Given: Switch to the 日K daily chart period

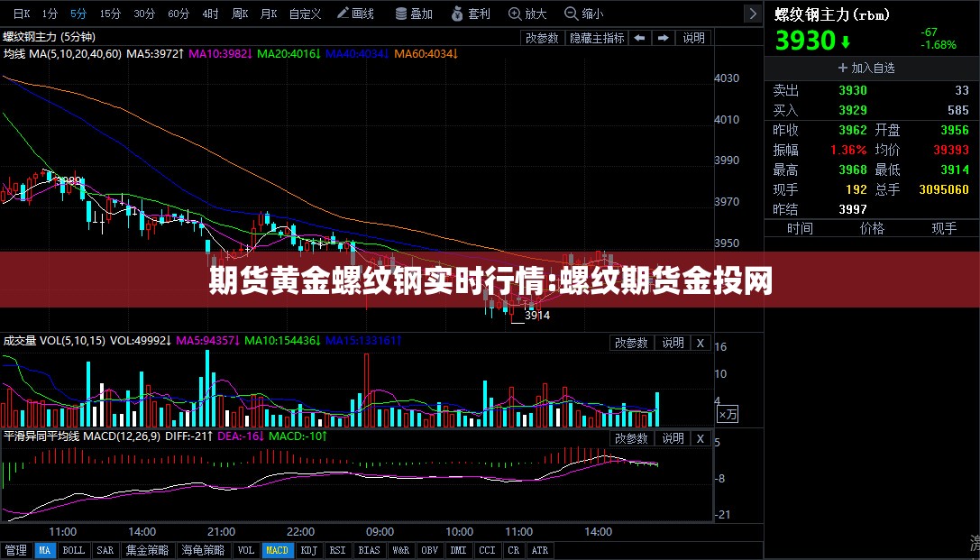Looking at the screenshot, I should click(21, 14).
